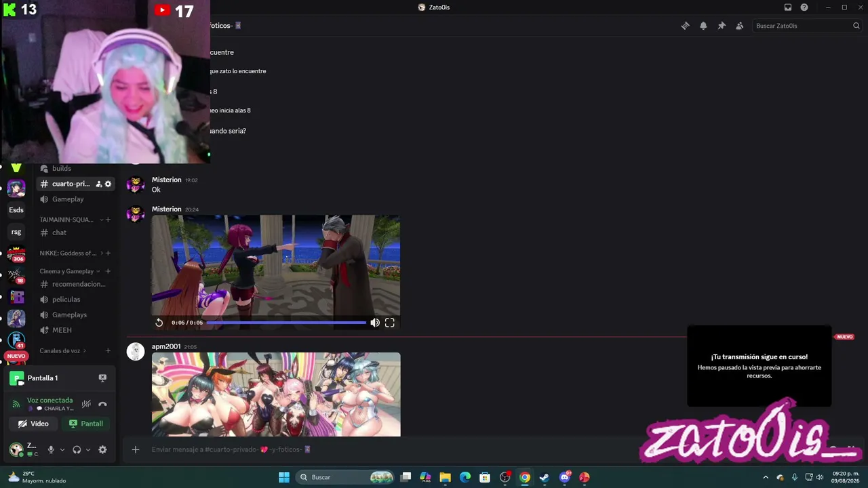Stop streaming Pantalla 1

click(102, 378)
